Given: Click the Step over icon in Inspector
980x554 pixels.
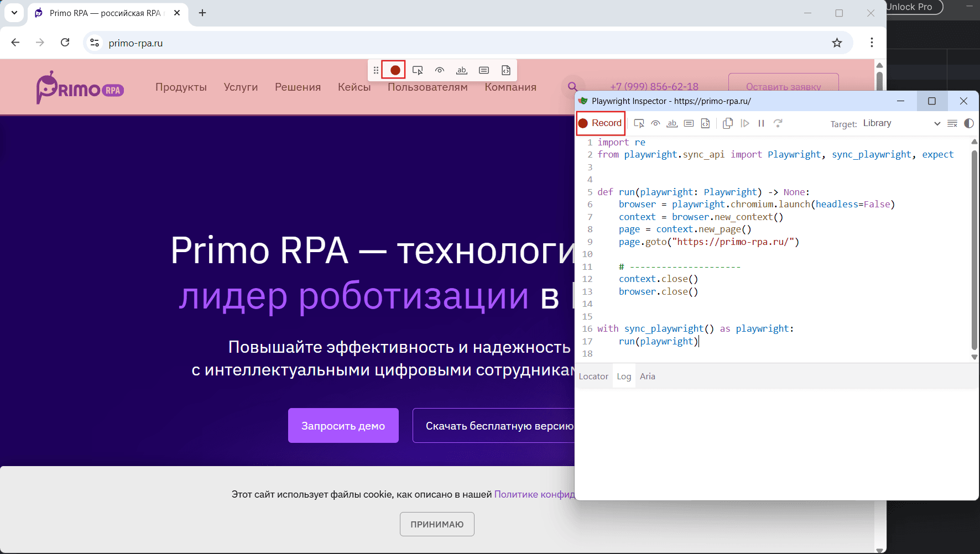Looking at the screenshot, I should [x=778, y=123].
